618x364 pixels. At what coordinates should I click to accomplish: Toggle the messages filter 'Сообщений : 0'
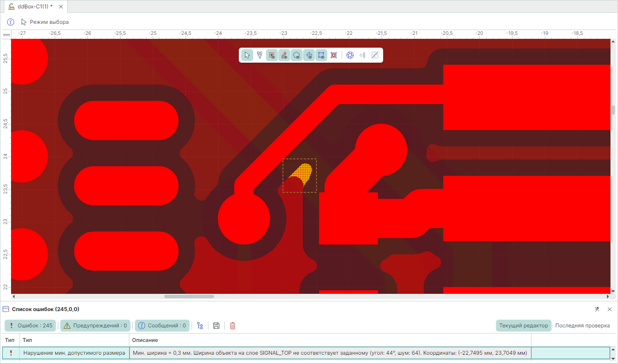162,326
